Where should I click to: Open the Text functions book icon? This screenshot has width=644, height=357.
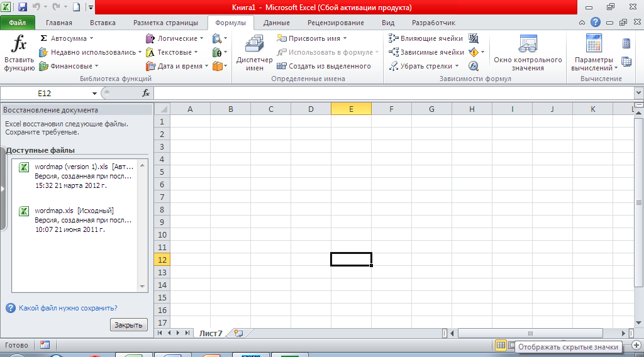pyautogui.click(x=150, y=52)
